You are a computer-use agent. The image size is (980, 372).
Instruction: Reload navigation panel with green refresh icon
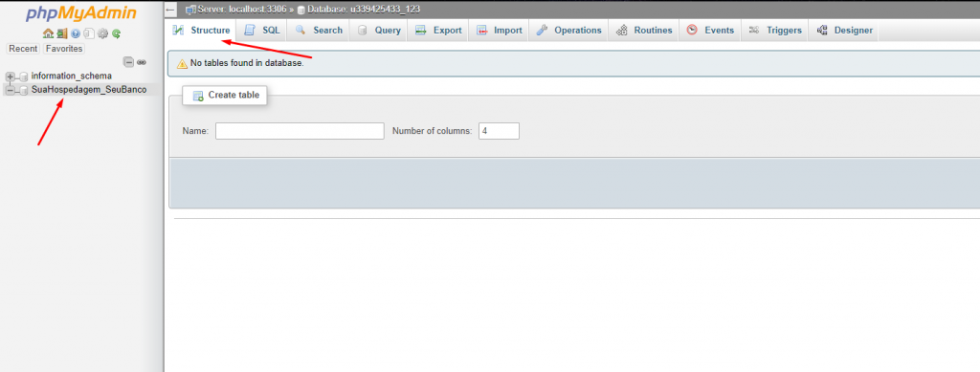116,33
